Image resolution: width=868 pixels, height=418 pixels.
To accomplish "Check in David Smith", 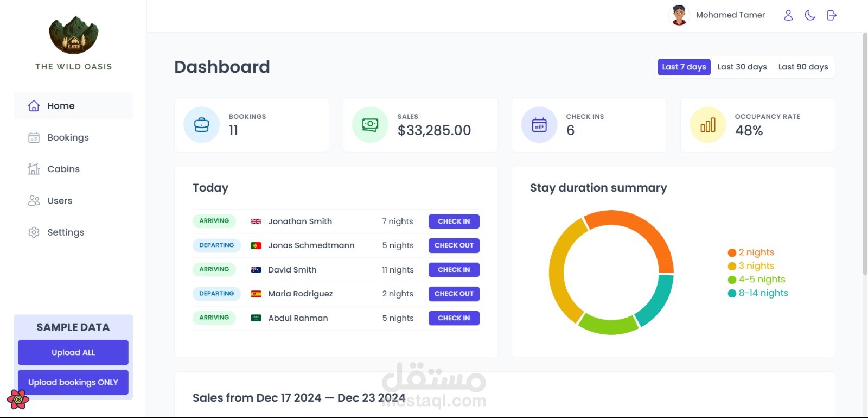I will point(454,270).
